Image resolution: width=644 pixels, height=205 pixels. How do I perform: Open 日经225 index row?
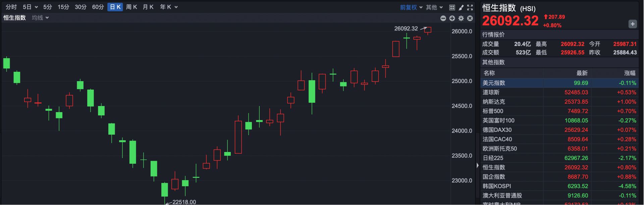click(x=559, y=158)
